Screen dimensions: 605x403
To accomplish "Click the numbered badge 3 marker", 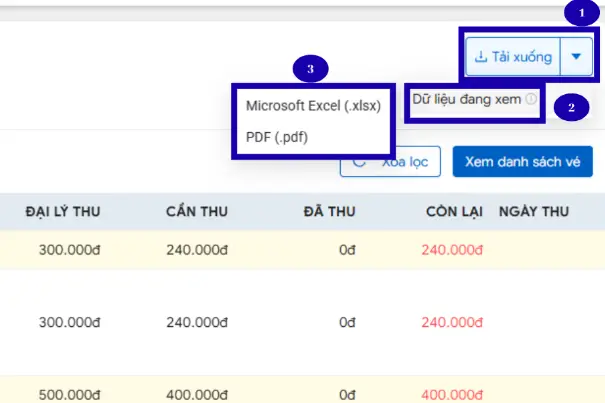I will coord(312,69).
